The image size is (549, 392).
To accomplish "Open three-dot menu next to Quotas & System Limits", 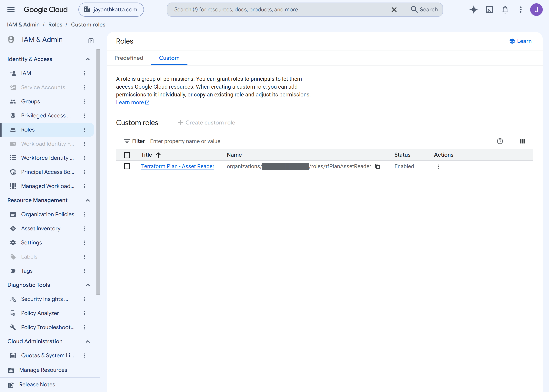I will [x=85, y=355].
